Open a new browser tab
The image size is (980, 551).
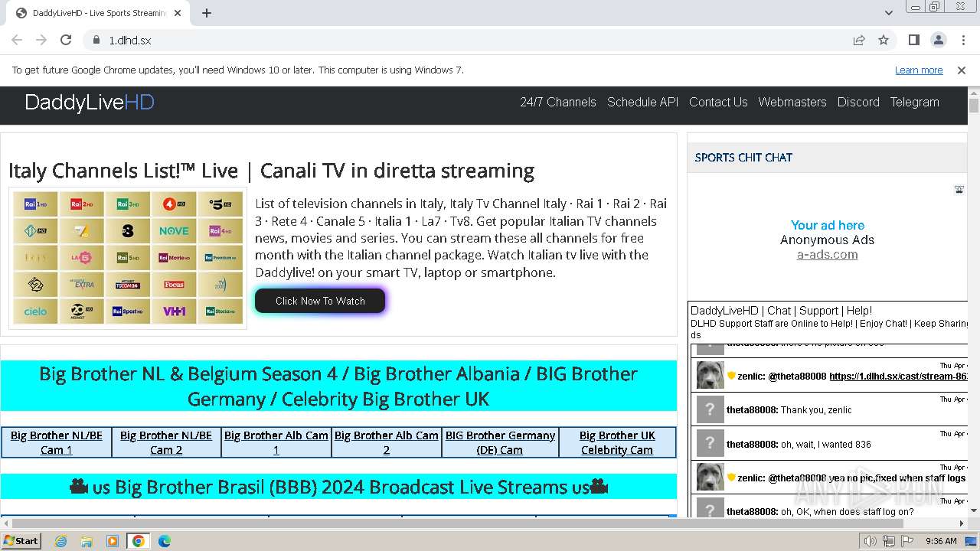(x=207, y=13)
